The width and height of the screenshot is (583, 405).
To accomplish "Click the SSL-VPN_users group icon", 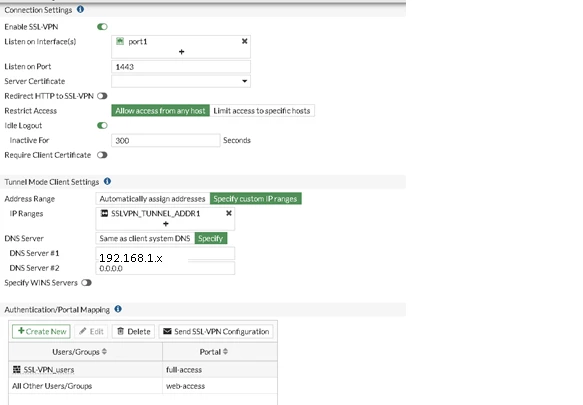I will click(17, 369).
